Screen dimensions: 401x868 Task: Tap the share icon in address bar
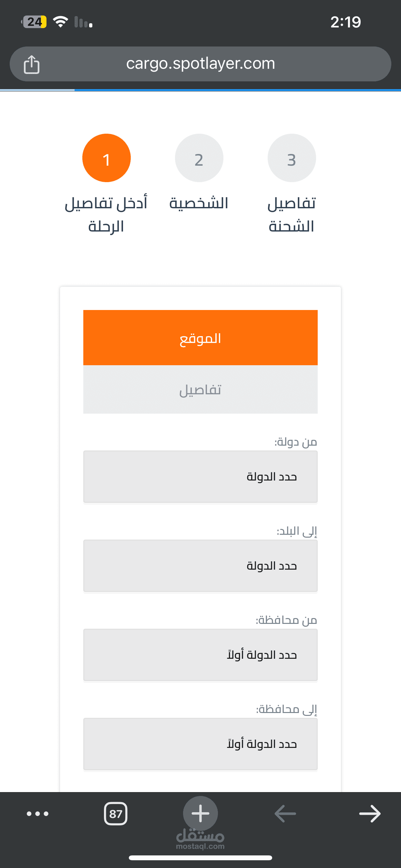[32, 64]
